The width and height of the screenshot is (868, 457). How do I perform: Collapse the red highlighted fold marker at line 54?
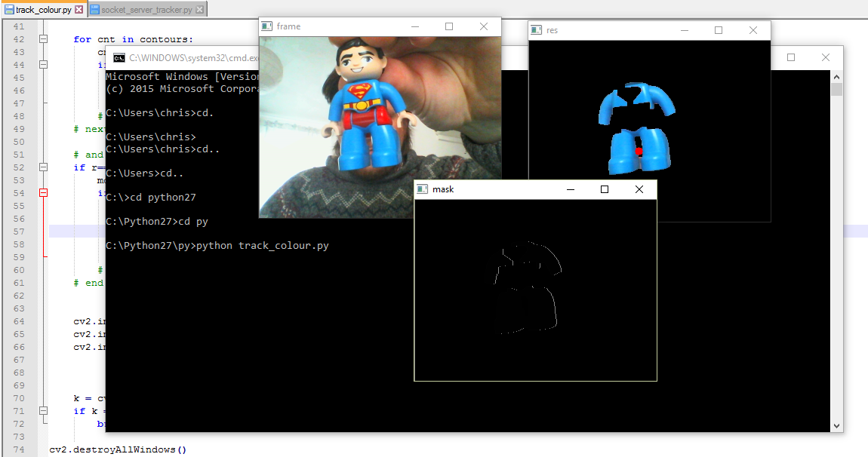click(x=44, y=193)
